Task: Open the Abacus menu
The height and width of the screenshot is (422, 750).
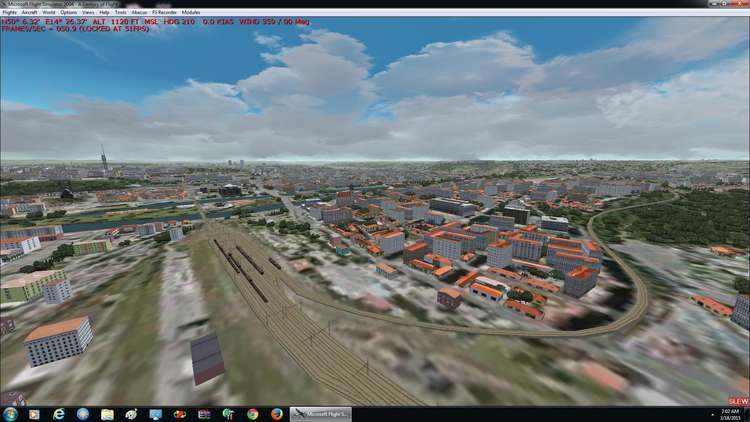Action: [x=139, y=12]
